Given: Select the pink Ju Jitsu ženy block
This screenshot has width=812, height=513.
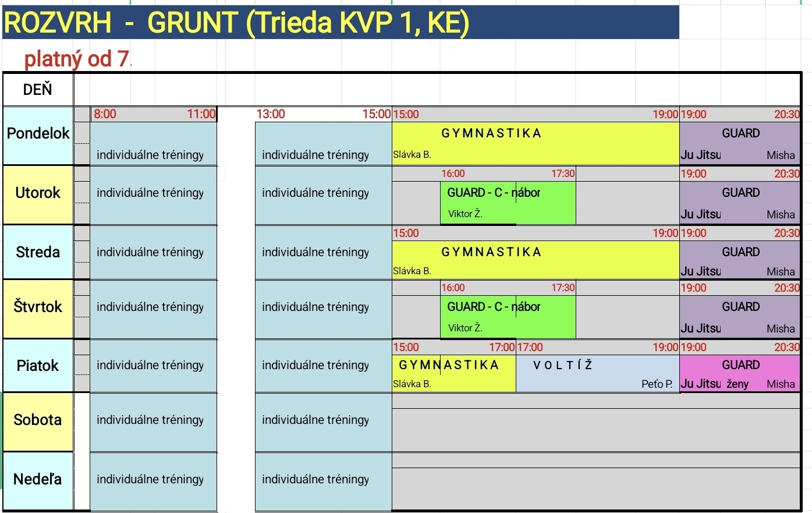Looking at the screenshot, I should [x=739, y=373].
